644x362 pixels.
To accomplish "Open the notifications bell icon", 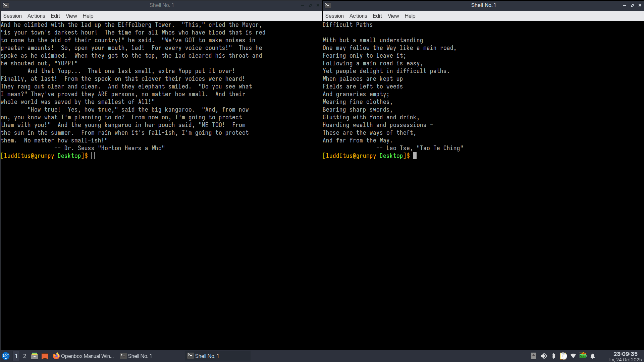I will [593, 356].
